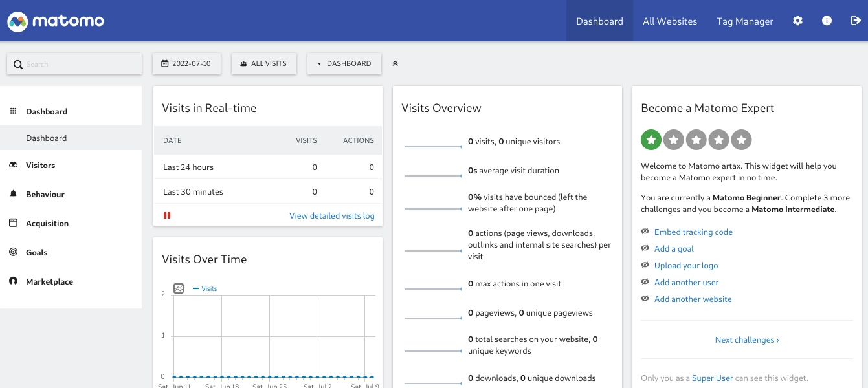Click the first green star badge

651,140
